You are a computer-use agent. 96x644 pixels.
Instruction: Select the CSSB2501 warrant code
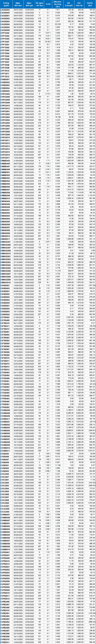pyautogui.click(x=5, y=306)
